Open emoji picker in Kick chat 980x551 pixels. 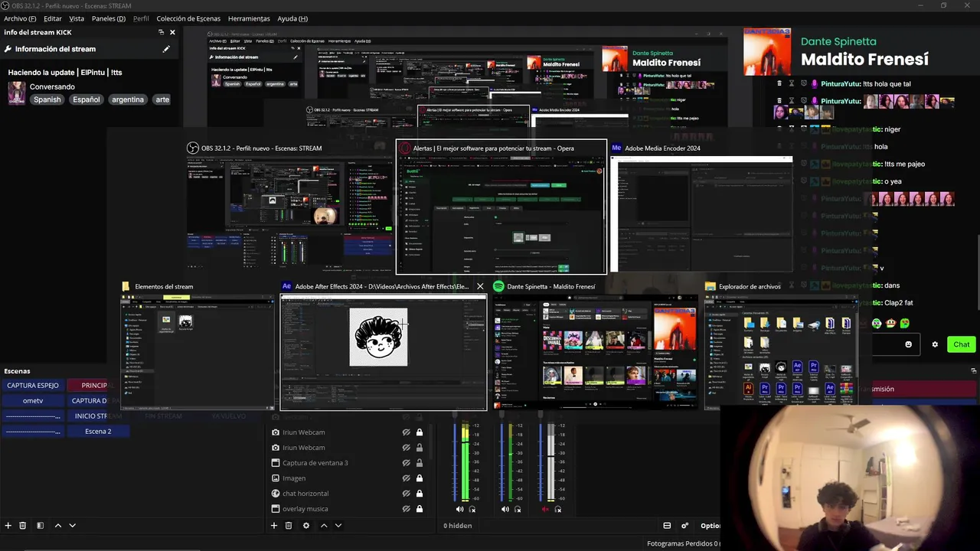click(x=909, y=344)
